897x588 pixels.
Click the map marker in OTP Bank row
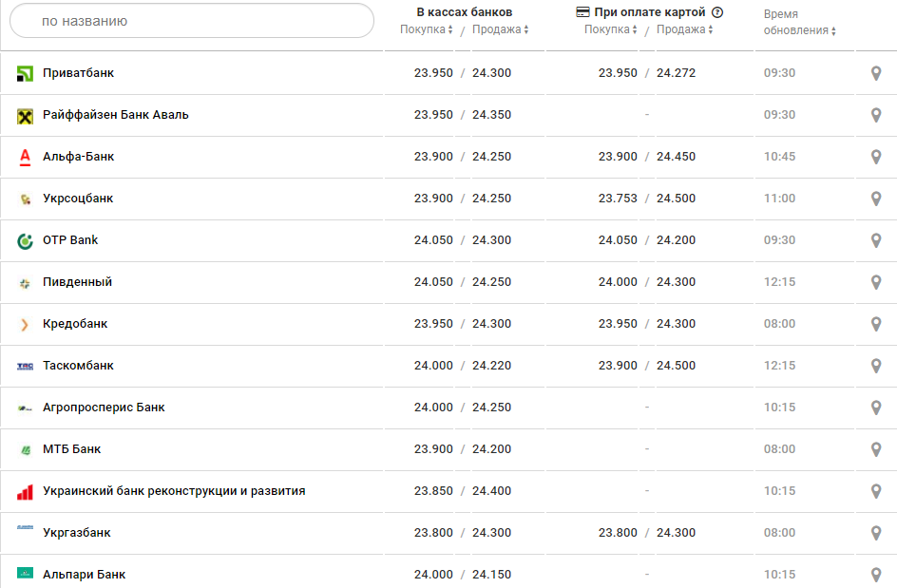pyautogui.click(x=876, y=240)
